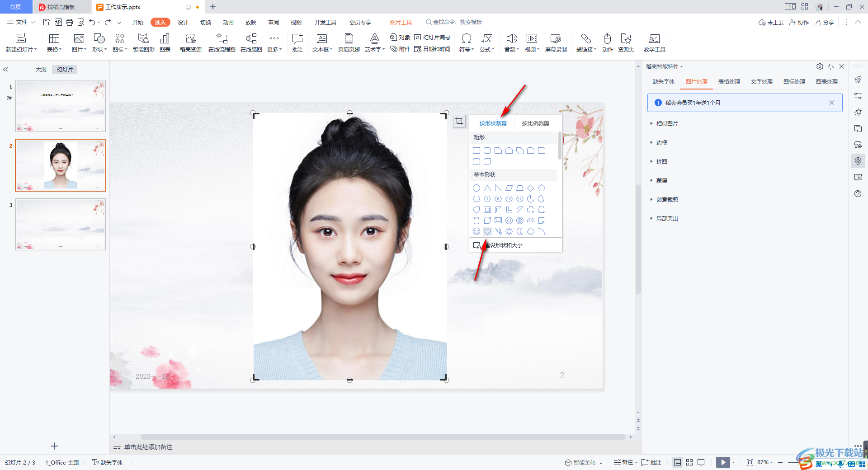Start slideshow with play button in status bar
Screen dimensions: 868x470
point(723,462)
